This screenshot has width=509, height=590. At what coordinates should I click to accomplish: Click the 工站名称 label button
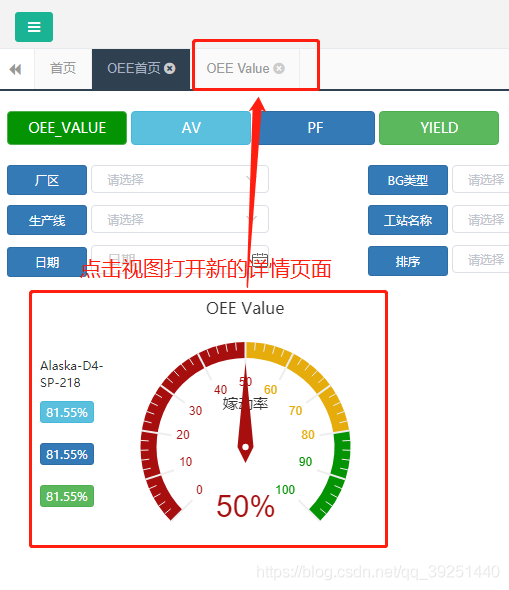pyautogui.click(x=408, y=220)
